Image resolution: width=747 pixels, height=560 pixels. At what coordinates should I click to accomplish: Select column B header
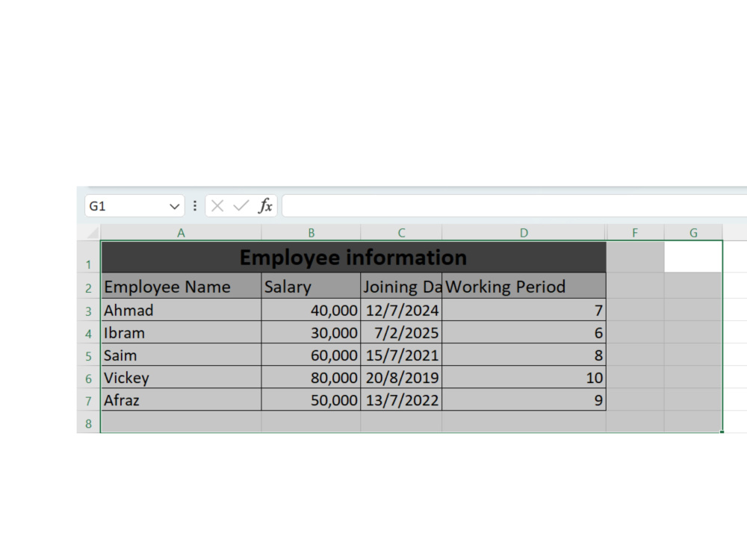311,233
